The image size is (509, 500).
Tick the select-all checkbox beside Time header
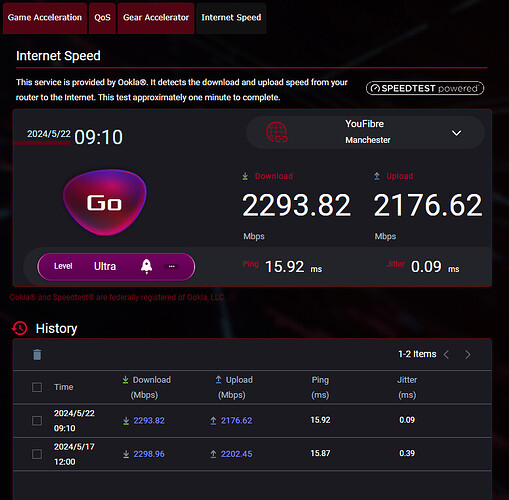pos(37,387)
